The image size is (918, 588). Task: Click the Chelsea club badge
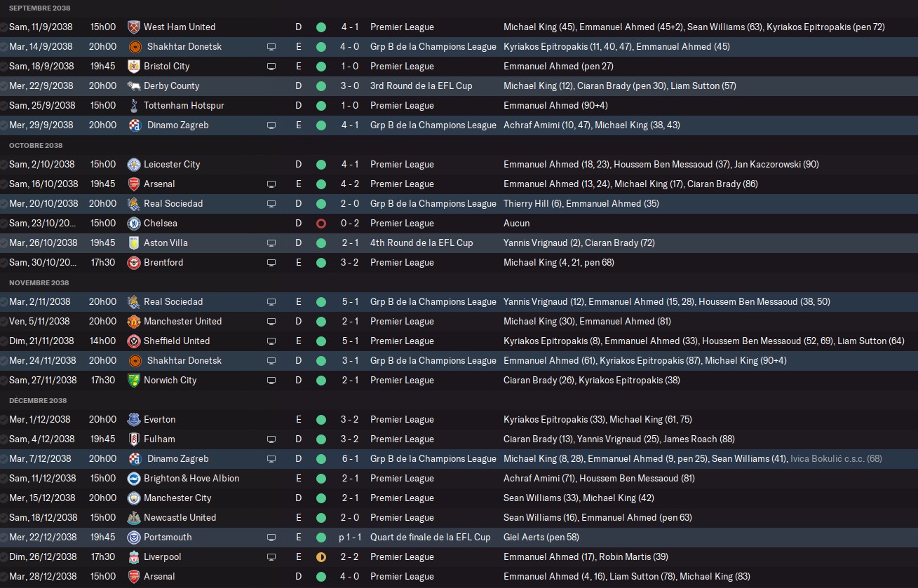[133, 223]
